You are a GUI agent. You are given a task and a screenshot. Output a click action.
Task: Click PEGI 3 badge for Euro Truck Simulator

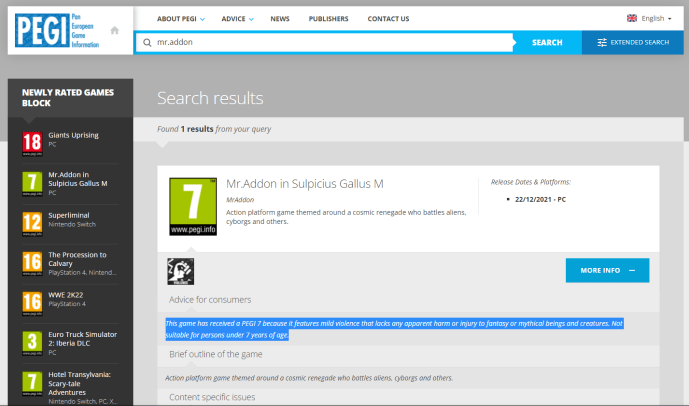[x=31, y=343]
